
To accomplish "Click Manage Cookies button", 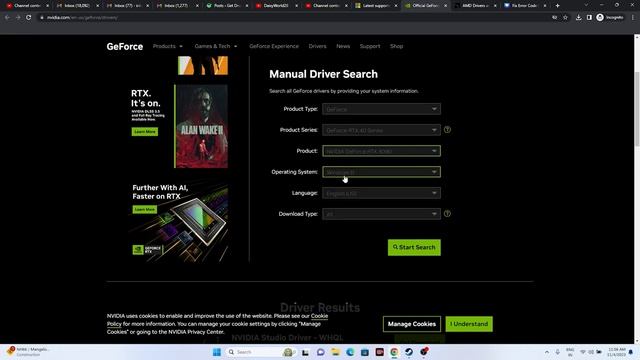I will coord(411,324).
